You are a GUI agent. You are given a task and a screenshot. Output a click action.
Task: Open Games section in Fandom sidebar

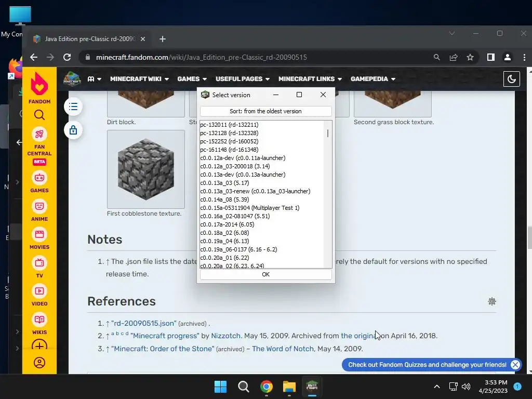tap(39, 182)
